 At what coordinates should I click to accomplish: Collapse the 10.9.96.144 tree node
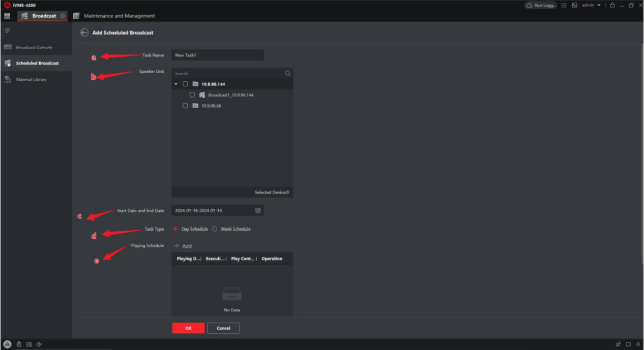pyautogui.click(x=176, y=84)
